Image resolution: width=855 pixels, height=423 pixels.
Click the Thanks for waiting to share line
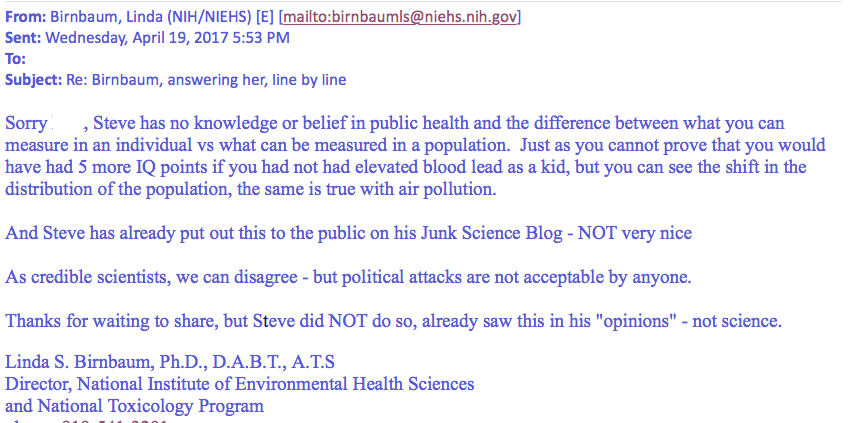click(393, 321)
